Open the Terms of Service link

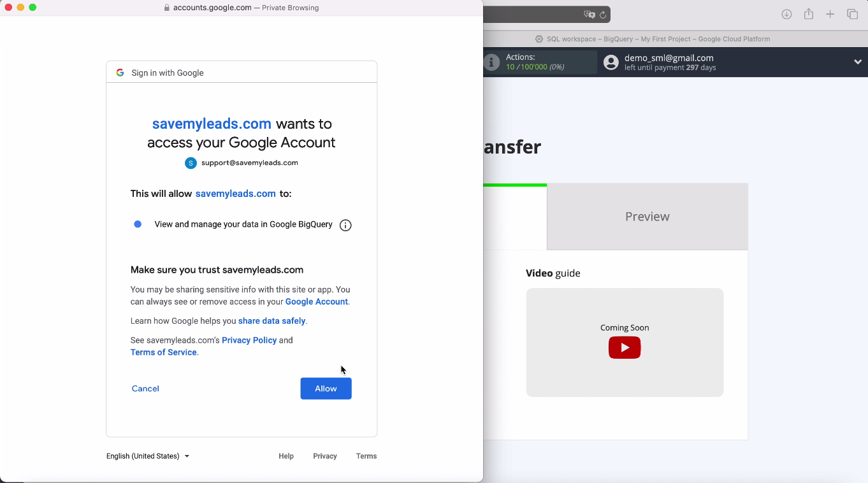pos(164,352)
